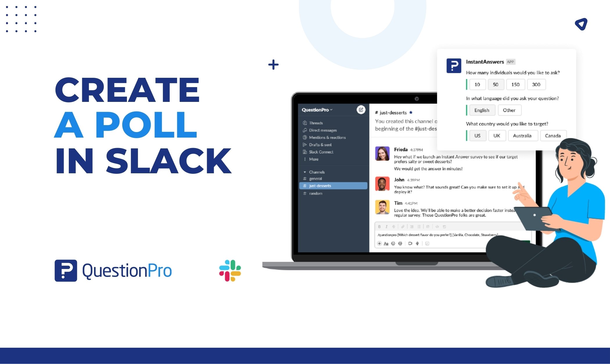Toggle the 'UK' country target option
This screenshot has height=364, width=610.
(496, 136)
